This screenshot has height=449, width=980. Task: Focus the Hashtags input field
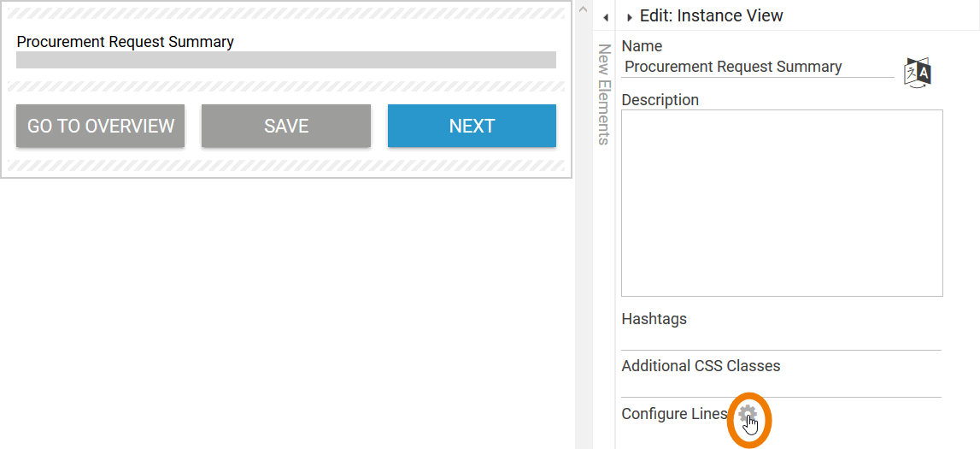click(781, 340)
